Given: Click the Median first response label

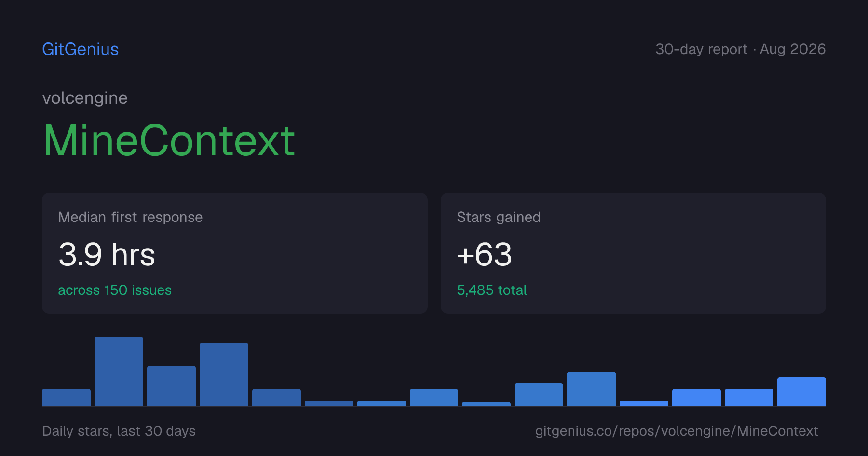Looking at the screenshot, I should click(x=130, y=217).
